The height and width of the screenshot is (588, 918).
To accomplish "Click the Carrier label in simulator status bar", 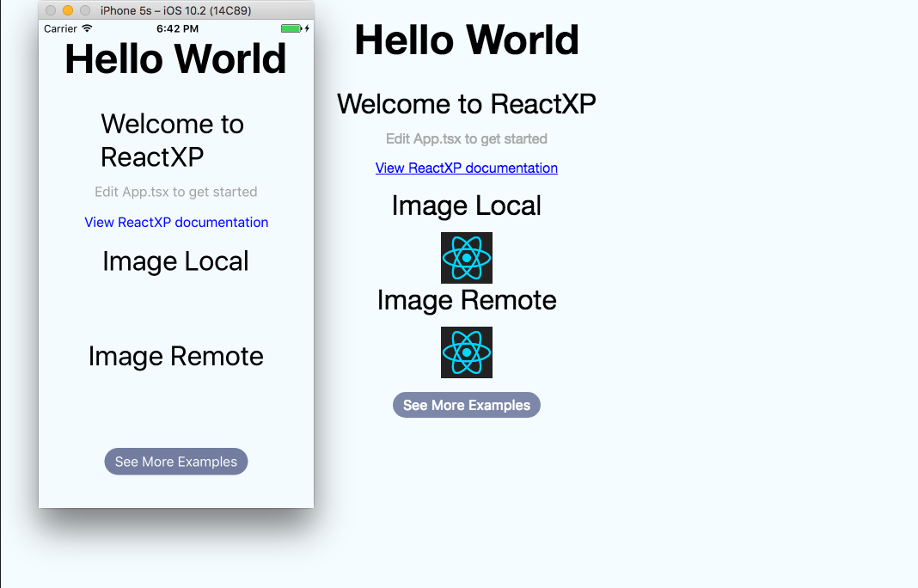I will coord(60,28).
